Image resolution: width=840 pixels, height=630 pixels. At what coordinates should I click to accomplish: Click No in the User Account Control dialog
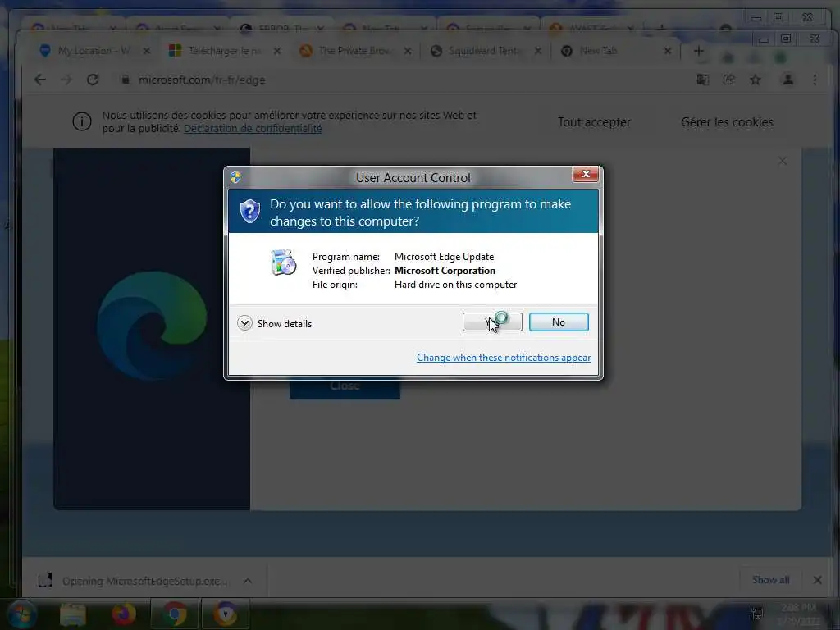coord(559,322)
